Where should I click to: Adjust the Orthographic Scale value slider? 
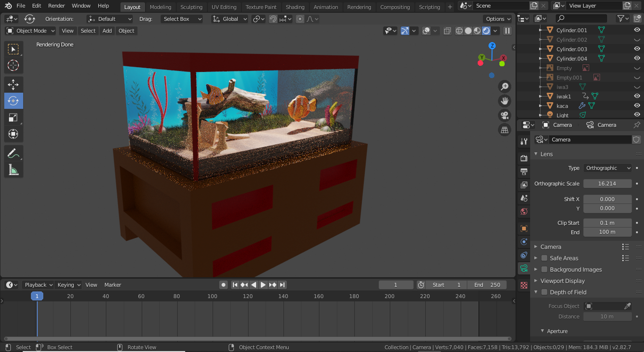[607, 183]
